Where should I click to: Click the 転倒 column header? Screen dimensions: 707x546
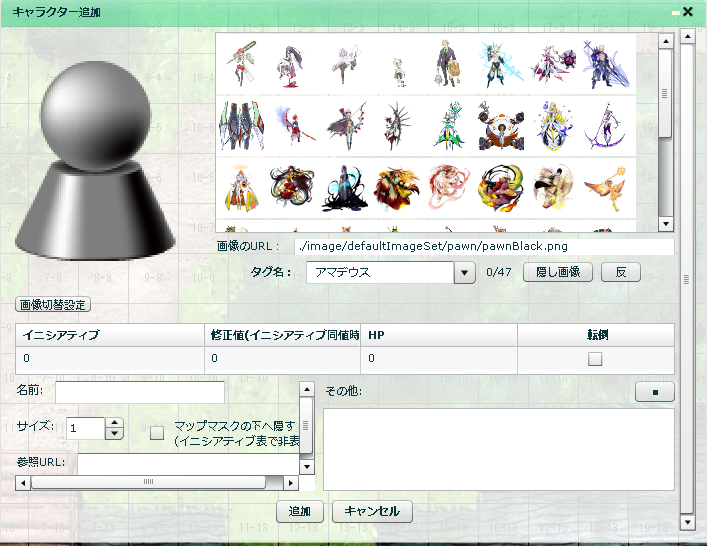(596, 335)
